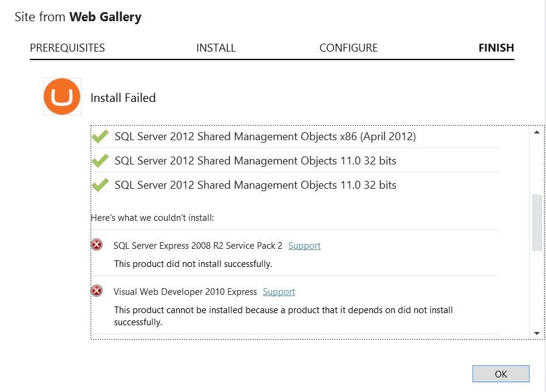This screenshot has width=546, height=392.
Task: Click 'This product did not install successfully.' message
Action: coord(193,264)
